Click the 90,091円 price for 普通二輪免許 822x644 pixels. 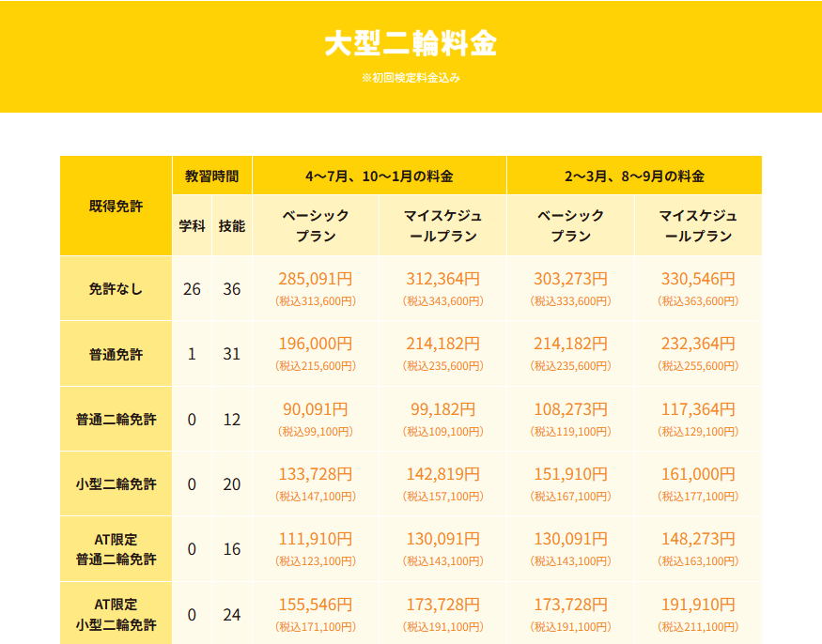click(316, 409)
